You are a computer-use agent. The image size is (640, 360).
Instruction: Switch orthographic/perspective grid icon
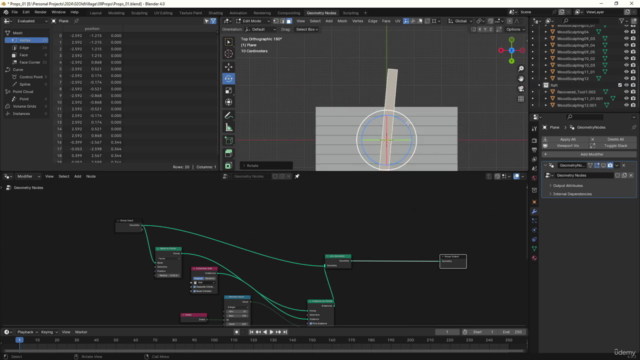coord(521,99)
